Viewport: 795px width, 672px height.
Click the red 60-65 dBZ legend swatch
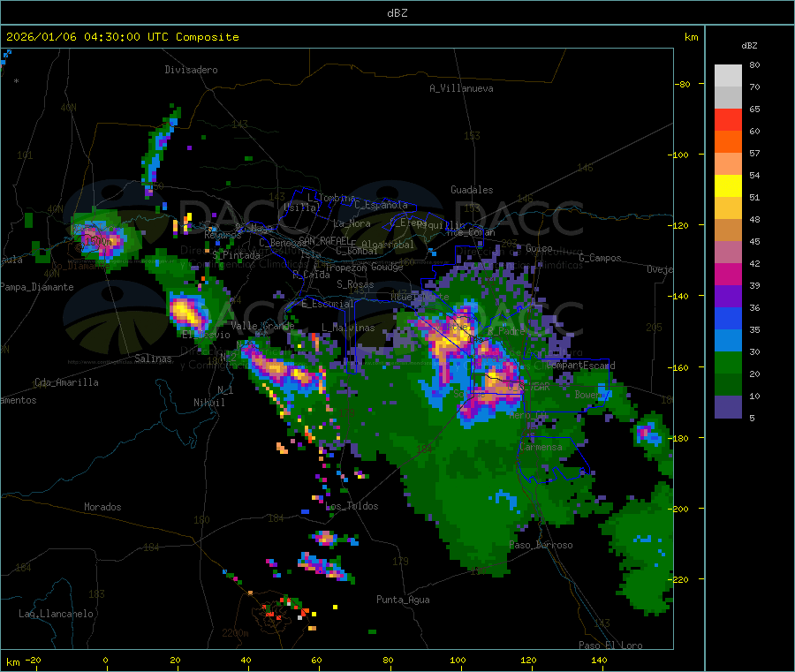pos(728,119)
